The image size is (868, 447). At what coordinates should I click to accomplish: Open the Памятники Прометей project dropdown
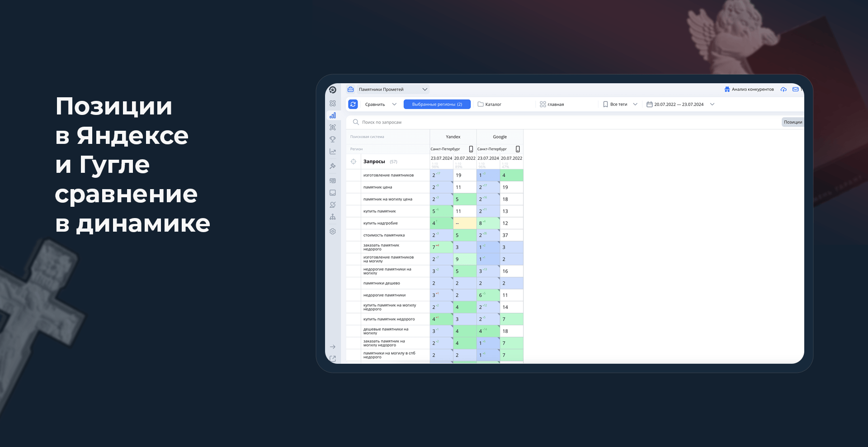(x=392, y=90)
